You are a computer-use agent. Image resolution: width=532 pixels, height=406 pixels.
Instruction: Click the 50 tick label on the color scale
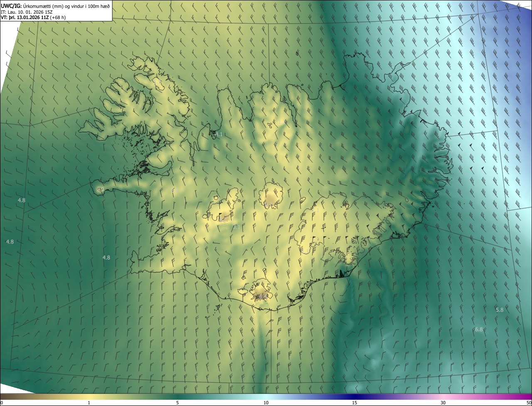(x=529, y=403)
